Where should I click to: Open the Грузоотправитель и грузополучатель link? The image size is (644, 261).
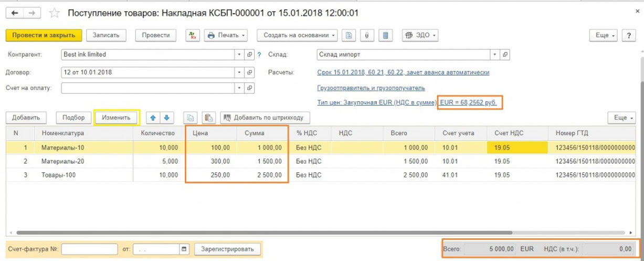coord(371,88)
